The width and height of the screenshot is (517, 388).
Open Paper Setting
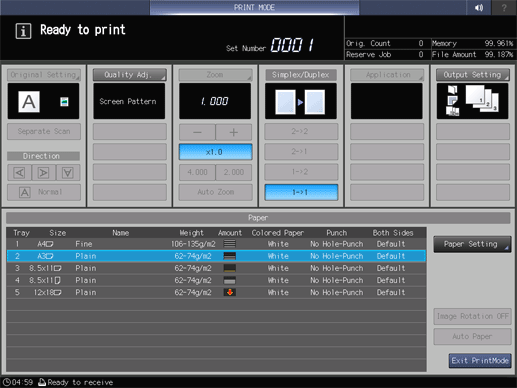(472, 244)
